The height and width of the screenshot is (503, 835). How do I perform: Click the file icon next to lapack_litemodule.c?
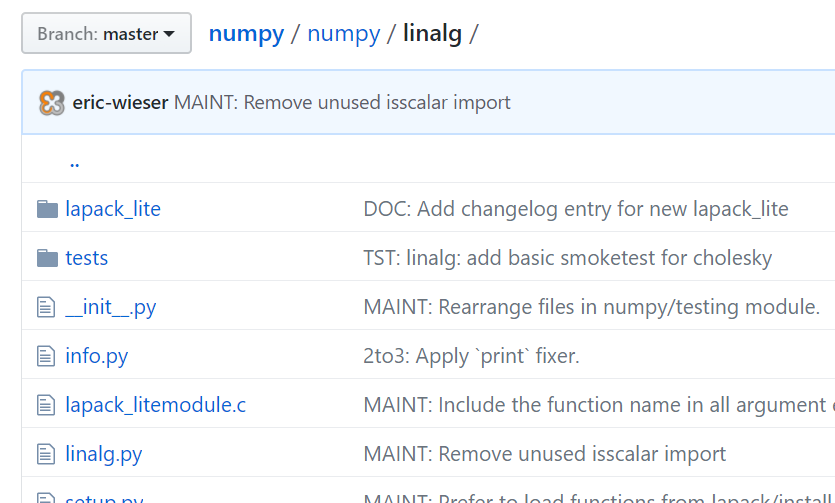coord(46,405)
